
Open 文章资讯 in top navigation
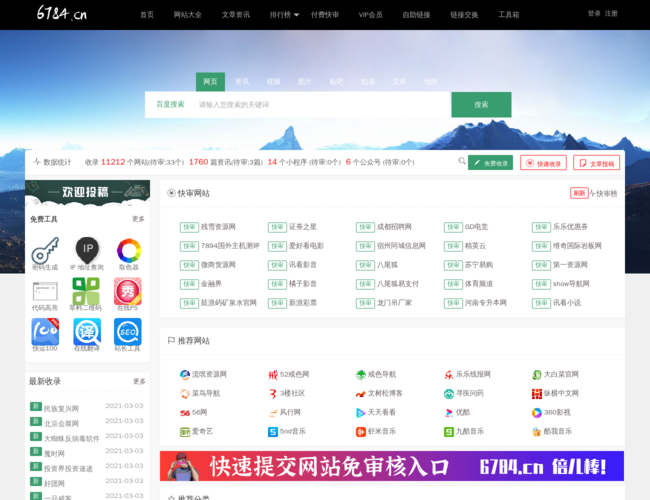coord(235,15)
